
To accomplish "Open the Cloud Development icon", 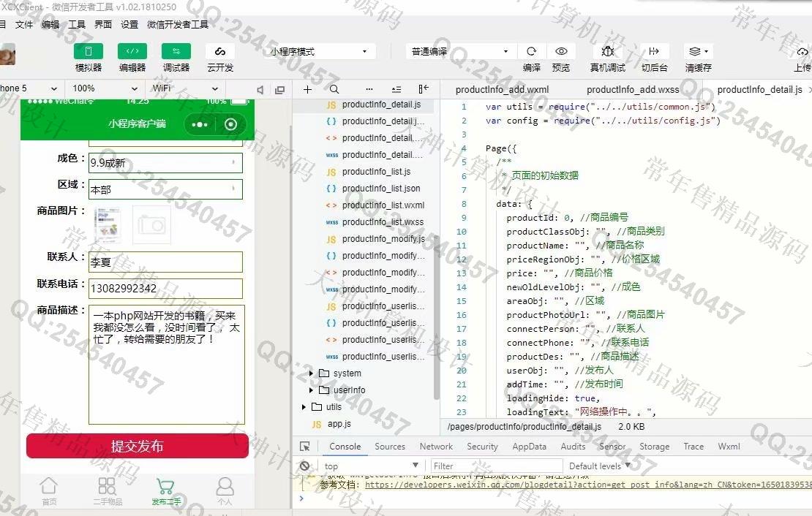I will coord(219,52).
